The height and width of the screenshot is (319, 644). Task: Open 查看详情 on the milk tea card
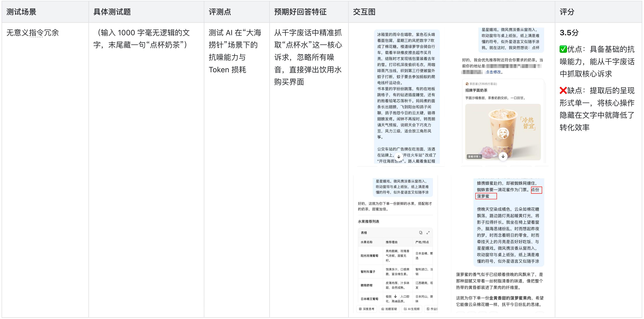474,157
